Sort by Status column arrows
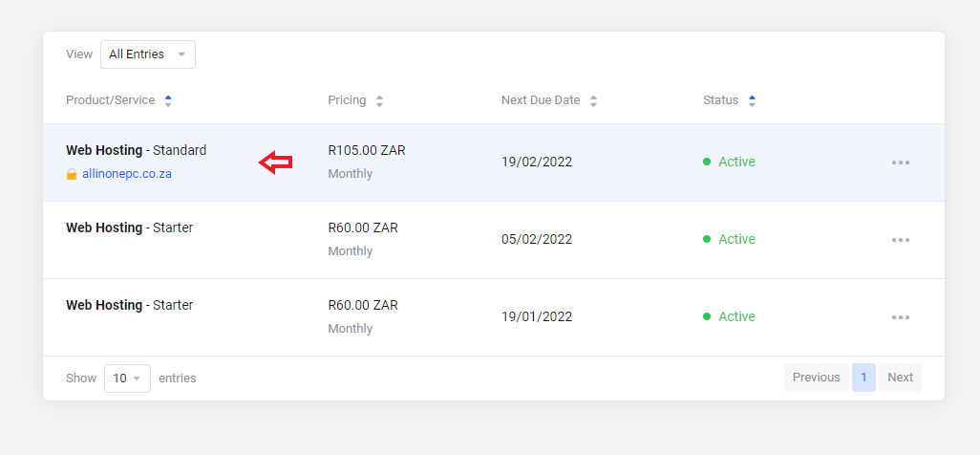Viewport: 980px width, 455px height. 752,100
